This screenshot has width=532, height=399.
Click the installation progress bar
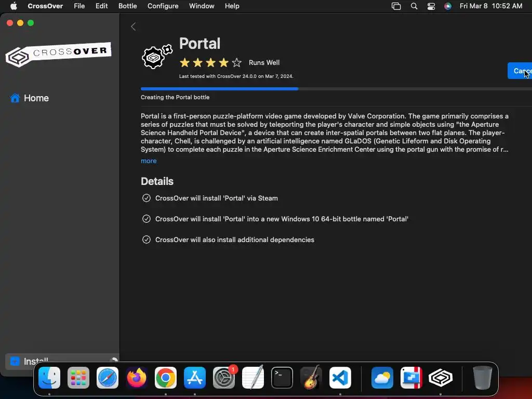tap(336, 89)
